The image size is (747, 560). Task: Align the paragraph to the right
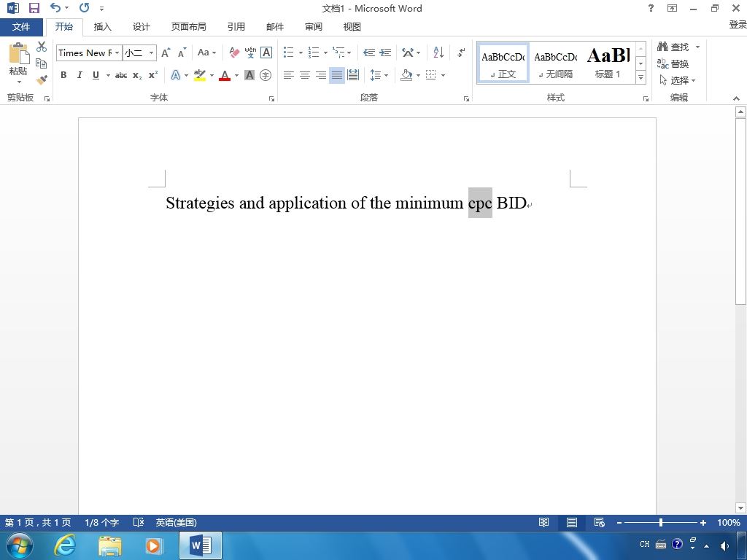(x=321, y=75)
